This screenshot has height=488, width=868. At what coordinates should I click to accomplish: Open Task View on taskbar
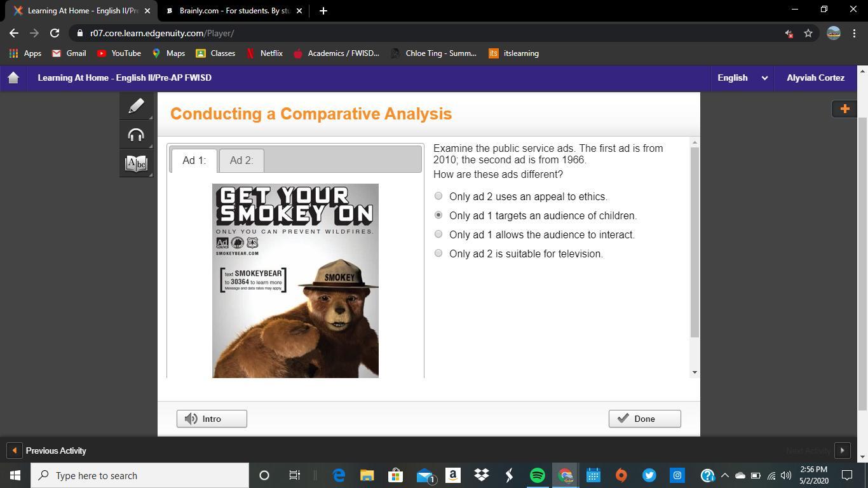coord(294,475)
